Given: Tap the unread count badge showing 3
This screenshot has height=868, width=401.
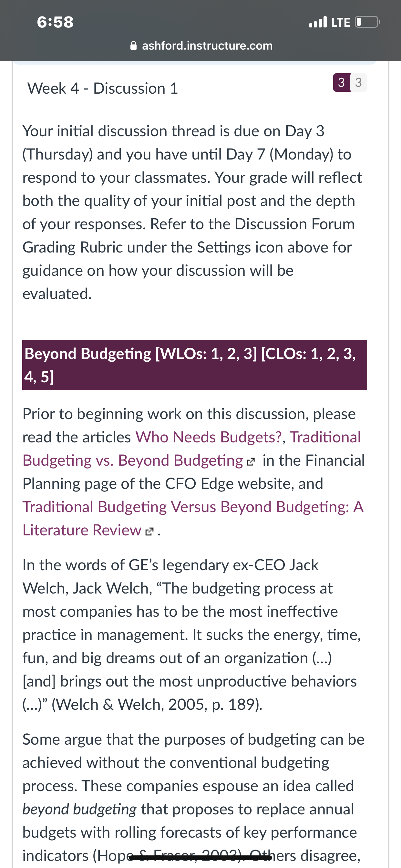Looking at the screenshot, I should coord(341,82).
